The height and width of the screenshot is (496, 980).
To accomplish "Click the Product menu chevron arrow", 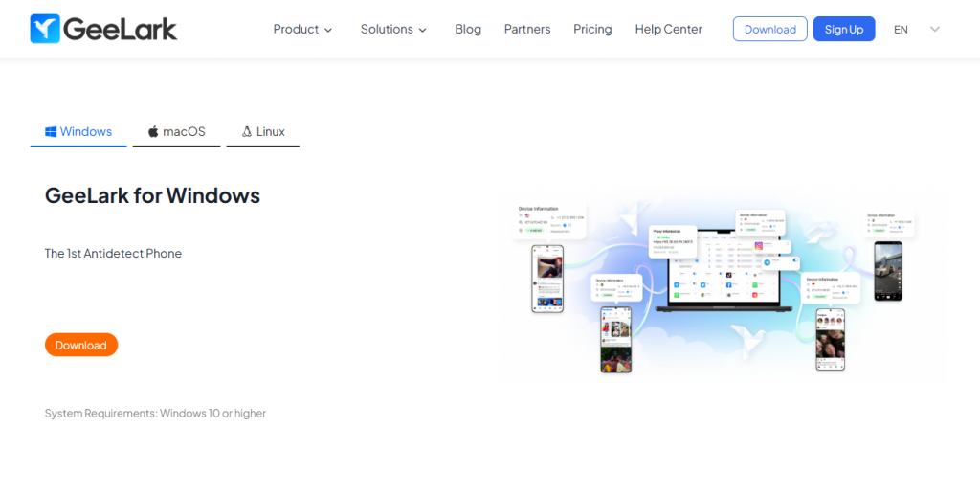I will point(328,30).
